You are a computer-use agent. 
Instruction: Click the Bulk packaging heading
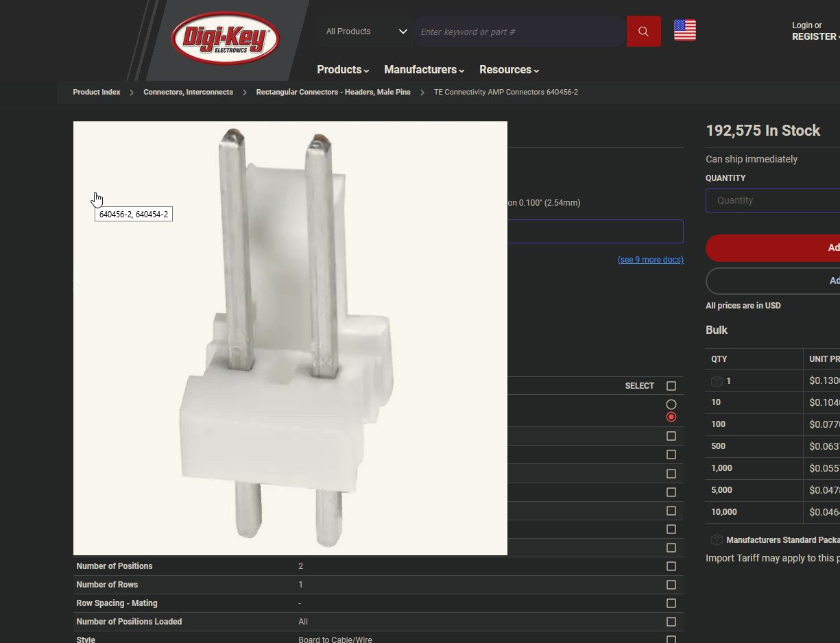[717, 330]
